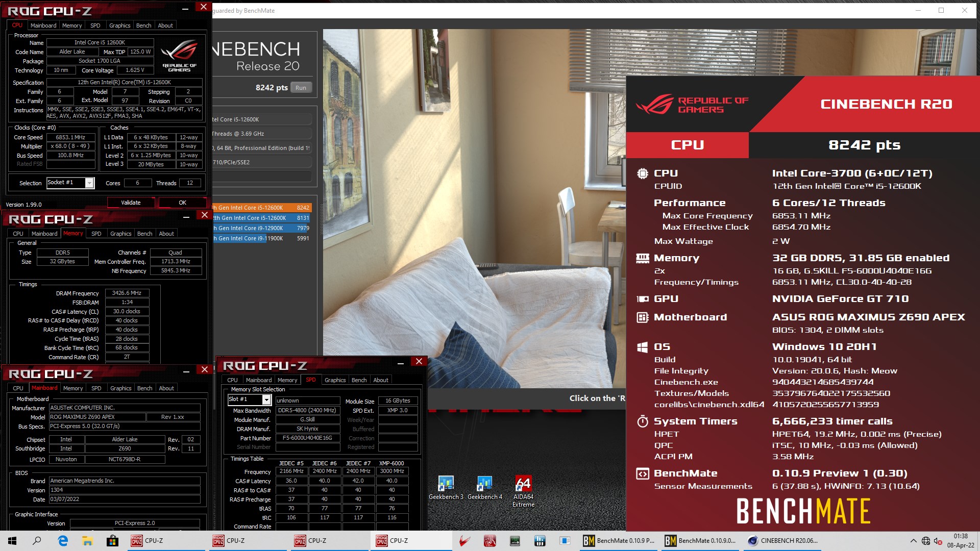Click the red hand-holding-memory taskbar icon
This screenshot has width=980, height=551.
coord(490,541)
